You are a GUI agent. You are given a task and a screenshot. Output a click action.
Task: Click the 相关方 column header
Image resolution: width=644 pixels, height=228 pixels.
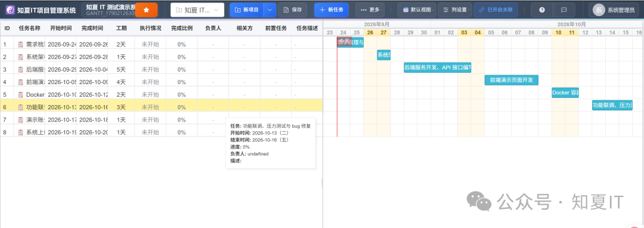click(244, 28)
